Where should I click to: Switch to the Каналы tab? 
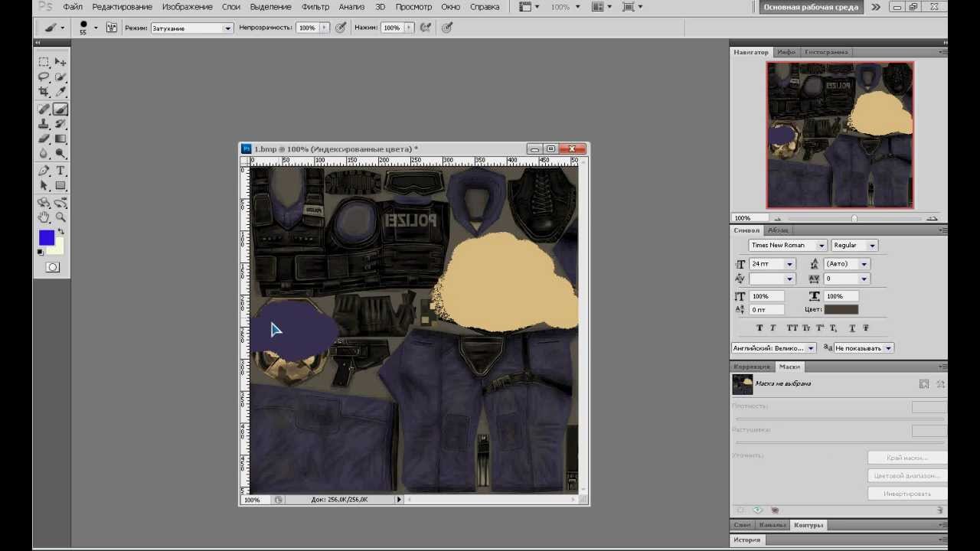click(x=773, y=525)
